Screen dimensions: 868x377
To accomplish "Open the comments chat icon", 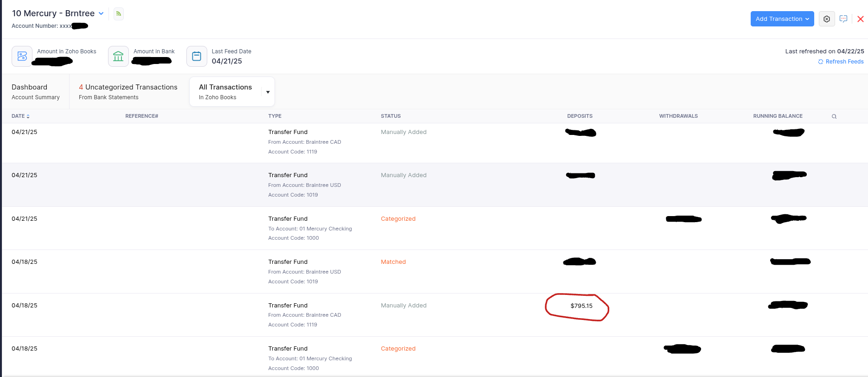I will pos(843,19).
